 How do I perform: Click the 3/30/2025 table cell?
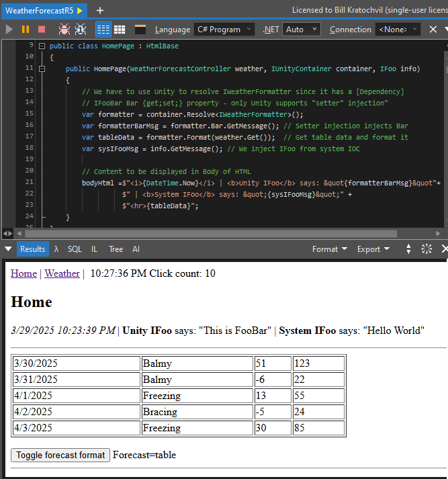click(77, 363)
